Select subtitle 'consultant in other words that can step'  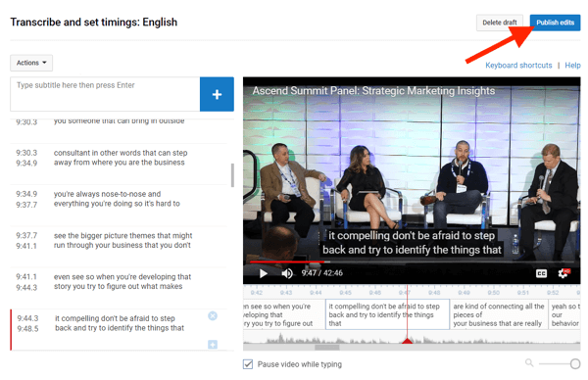121,158
